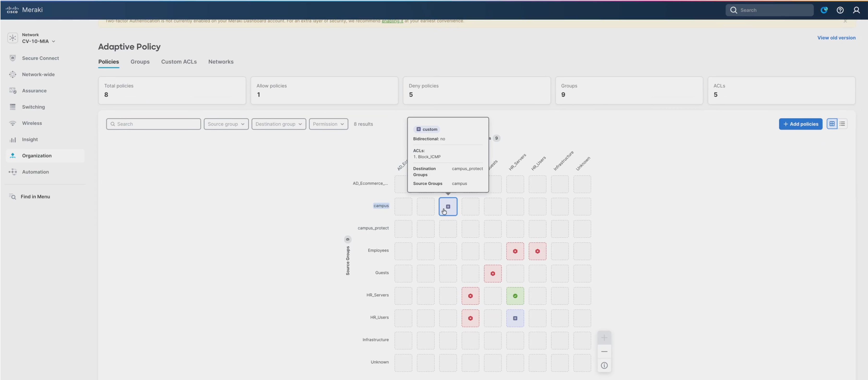Focus the global Search box in header

pos(770,10)
